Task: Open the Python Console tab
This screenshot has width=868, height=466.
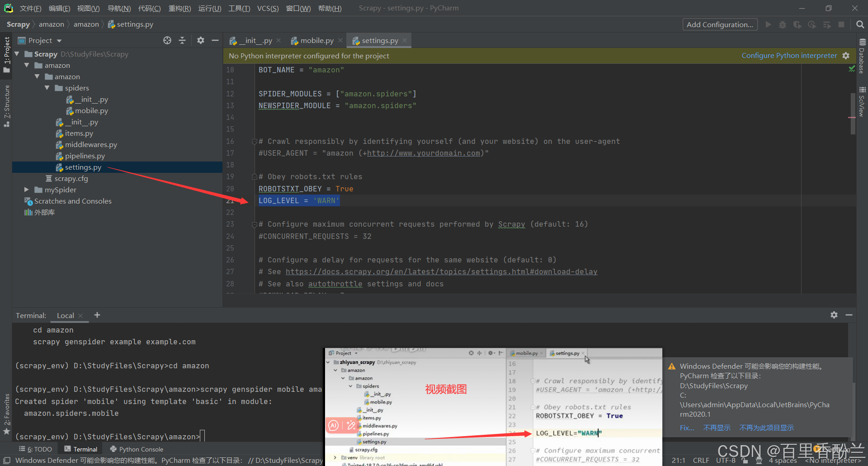Action: tap(137, 449)
